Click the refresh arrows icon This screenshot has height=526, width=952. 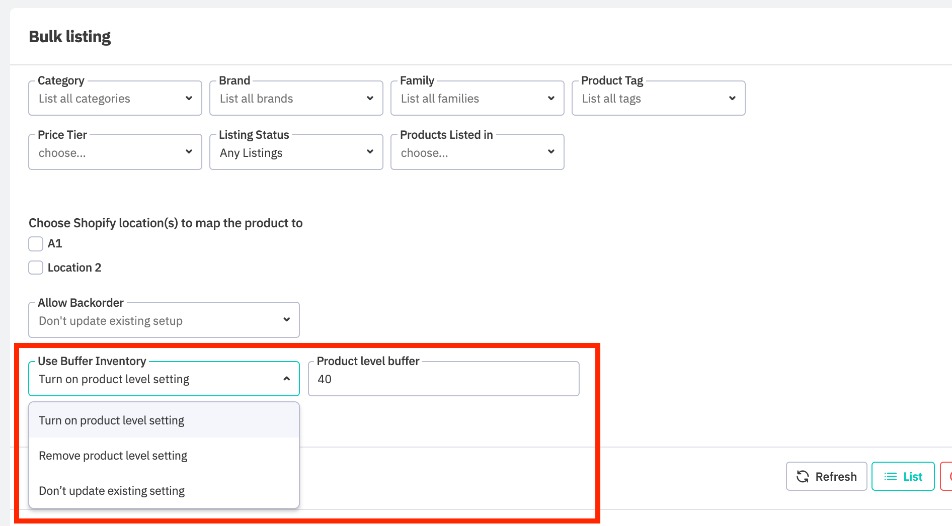802,477
